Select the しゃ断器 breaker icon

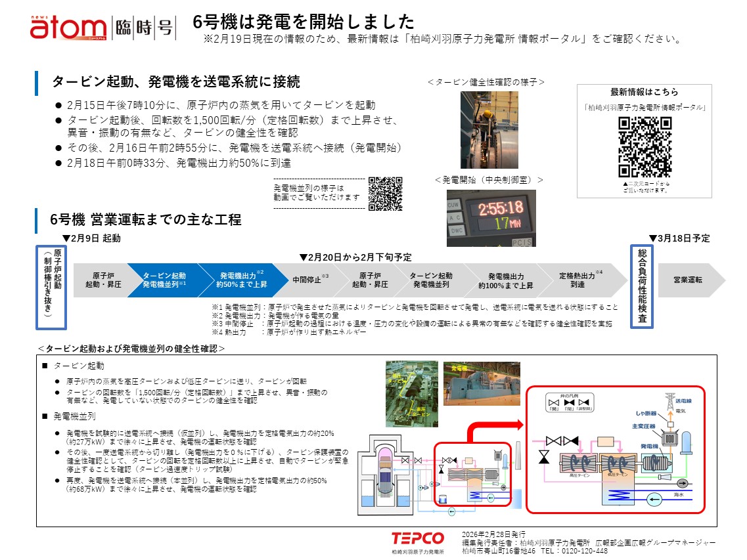tap(670, 423)
